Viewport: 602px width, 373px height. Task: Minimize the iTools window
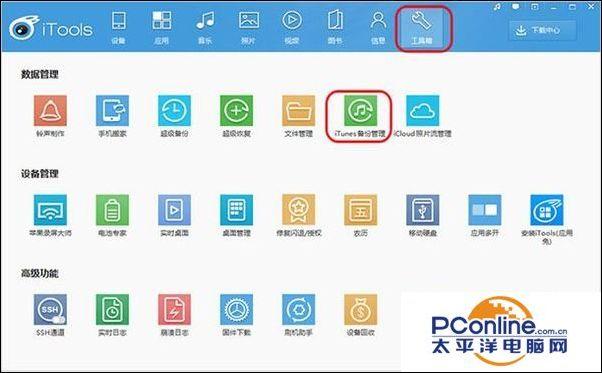[553, 7]
